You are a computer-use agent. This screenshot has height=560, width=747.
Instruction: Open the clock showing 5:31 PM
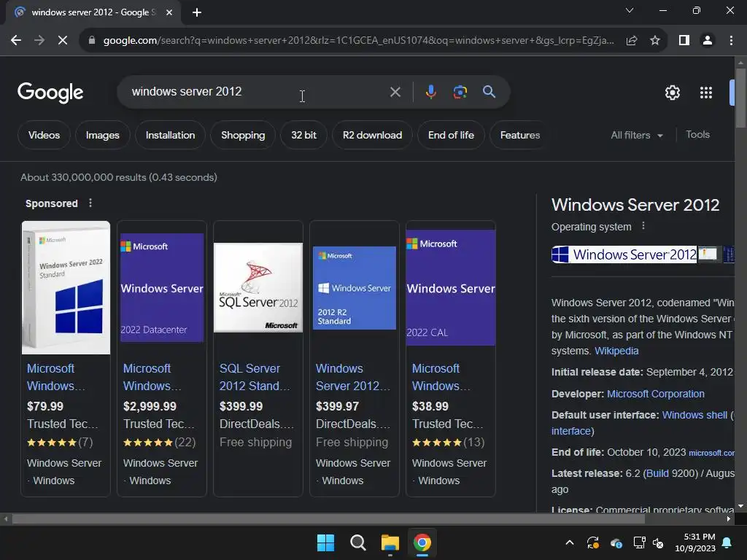coord(694,542)
